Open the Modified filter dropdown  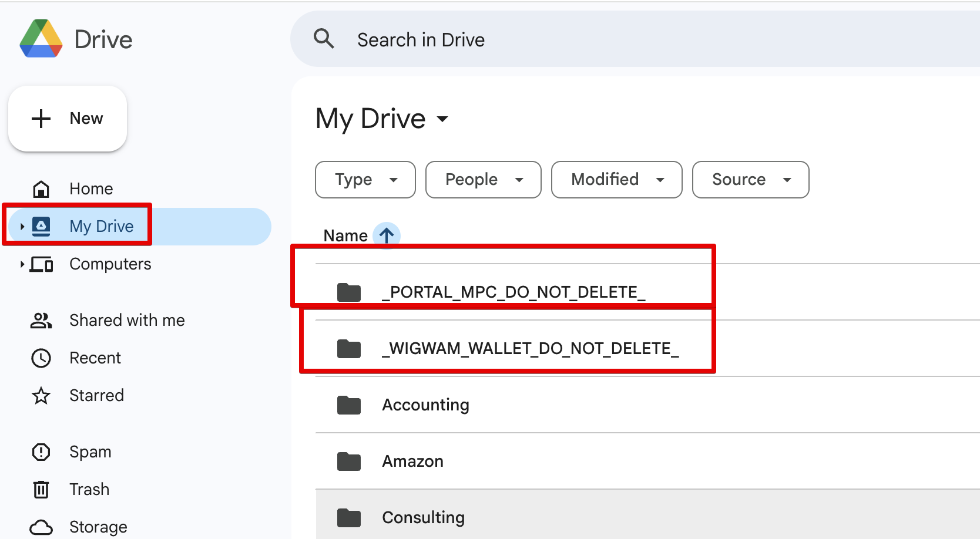[x=616, y=180]
